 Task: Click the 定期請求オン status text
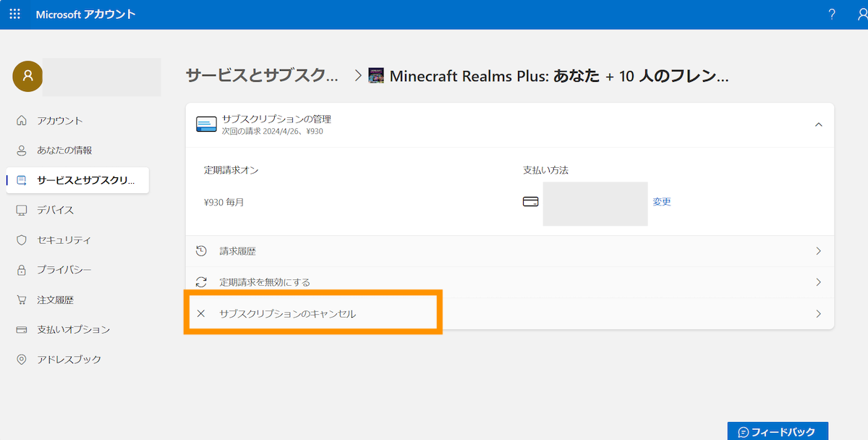point(231,170)
